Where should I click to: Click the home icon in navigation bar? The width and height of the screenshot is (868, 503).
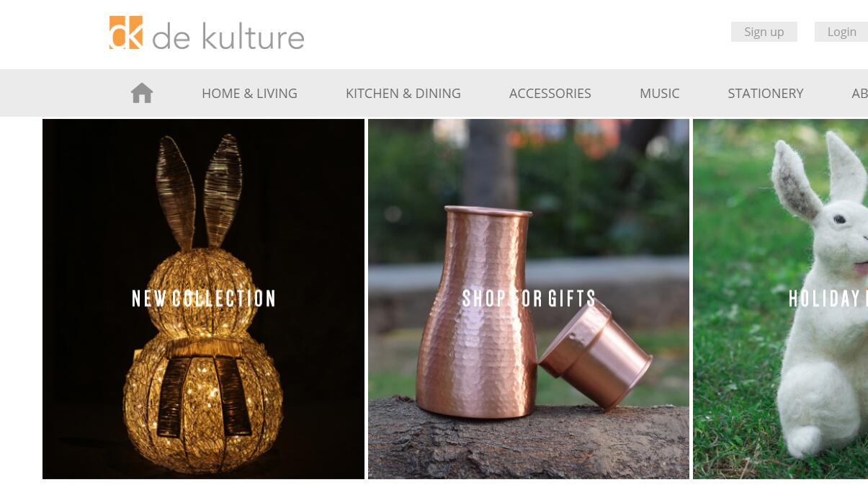coord(142,93)
